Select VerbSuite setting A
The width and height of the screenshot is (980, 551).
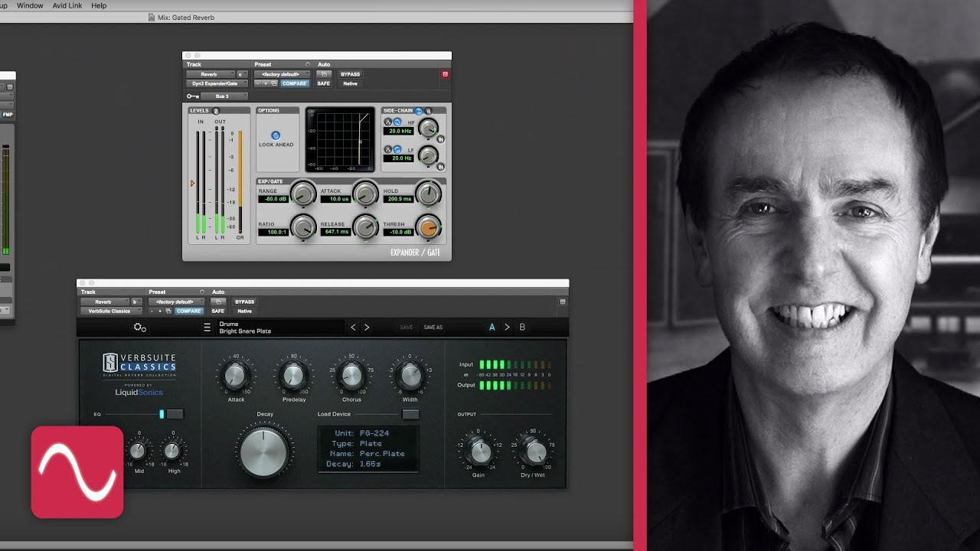492,327
